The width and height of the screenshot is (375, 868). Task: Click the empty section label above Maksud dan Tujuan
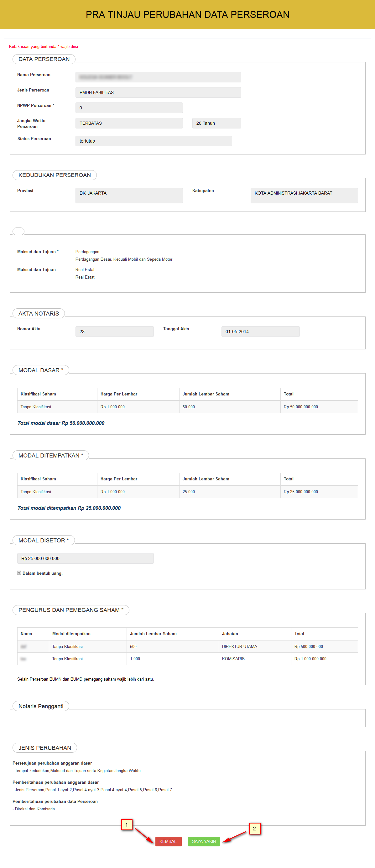[x=18, y=231]
